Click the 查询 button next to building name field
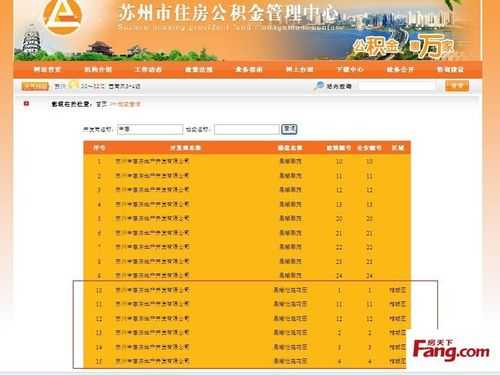 [289, 129]
